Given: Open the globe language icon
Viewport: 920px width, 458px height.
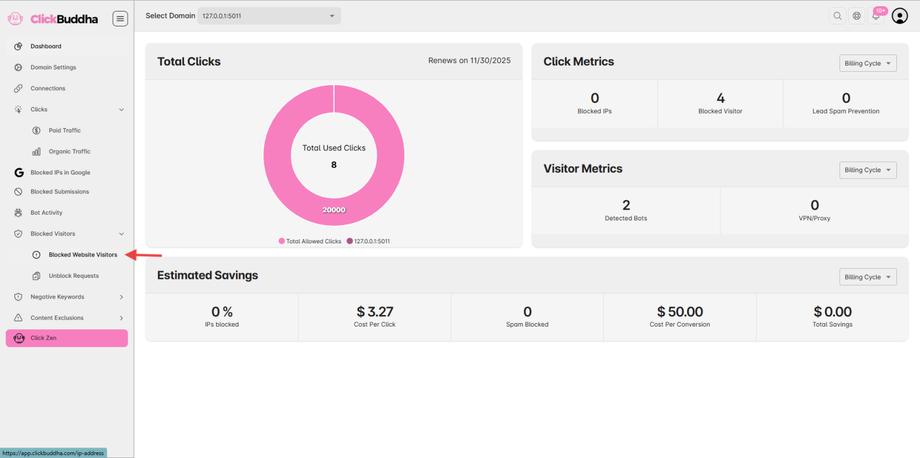Looking at the screenshot, I should tap(857, 16).
